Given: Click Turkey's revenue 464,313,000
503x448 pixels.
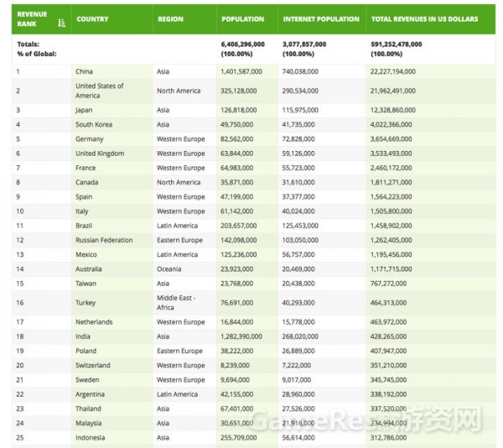Looking at the screenshot, I should click(388, 303).
